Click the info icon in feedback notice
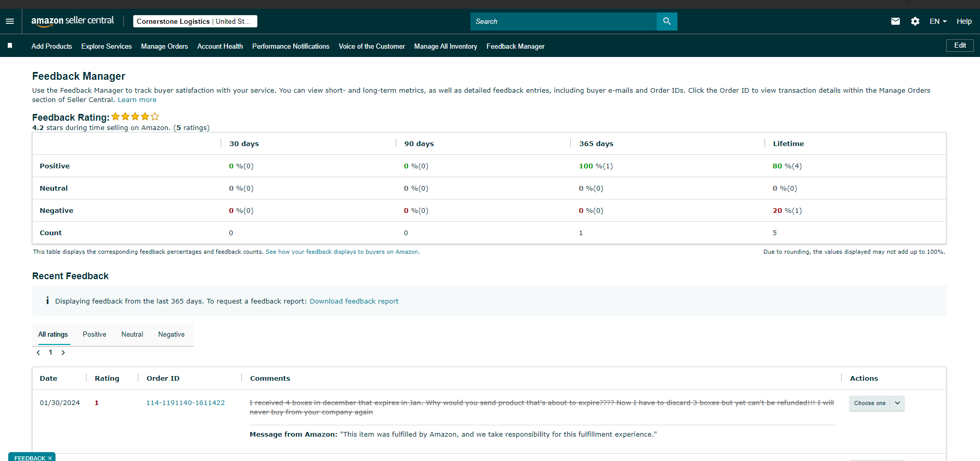The image size is (980, 461). (47, 300)
